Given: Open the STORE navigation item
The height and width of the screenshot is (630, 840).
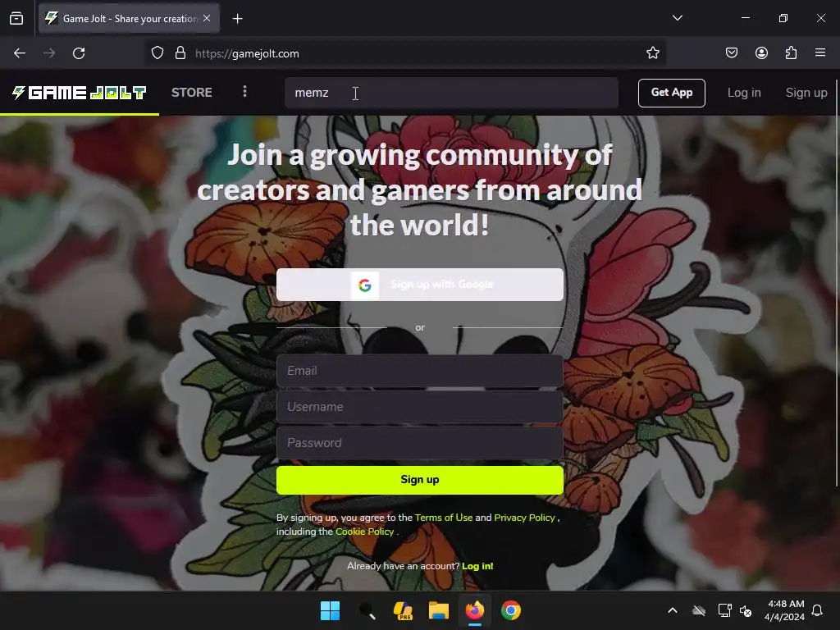Looking at the screenshot, I should pos(192,92).
